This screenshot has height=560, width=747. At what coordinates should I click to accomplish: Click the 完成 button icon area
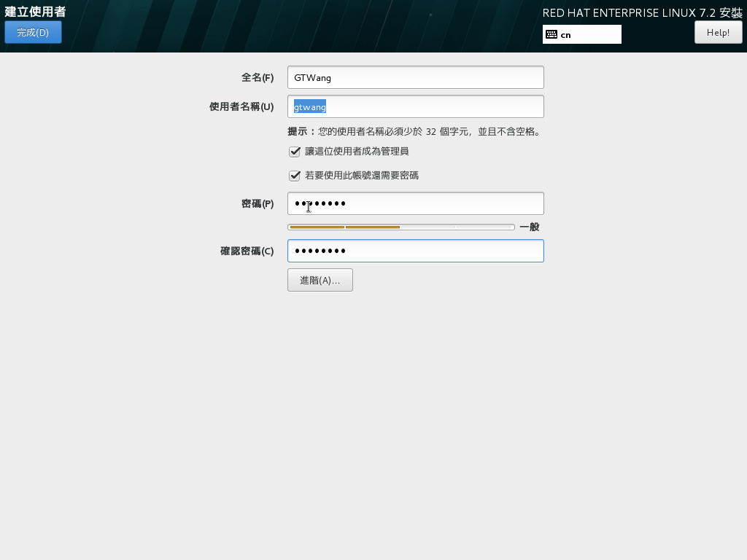pyautogui.click(x=33, y=32)
